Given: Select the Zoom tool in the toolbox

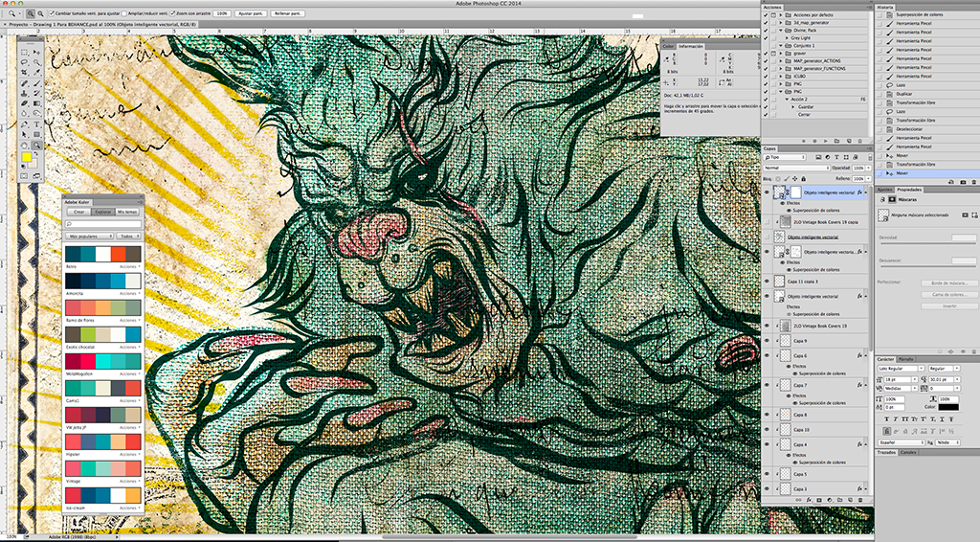Looking at the screenshot, I should 37,145.
